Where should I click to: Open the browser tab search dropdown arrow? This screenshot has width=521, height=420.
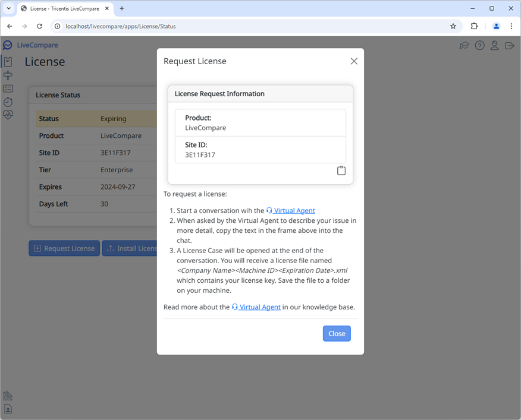(x=9, y=8)
